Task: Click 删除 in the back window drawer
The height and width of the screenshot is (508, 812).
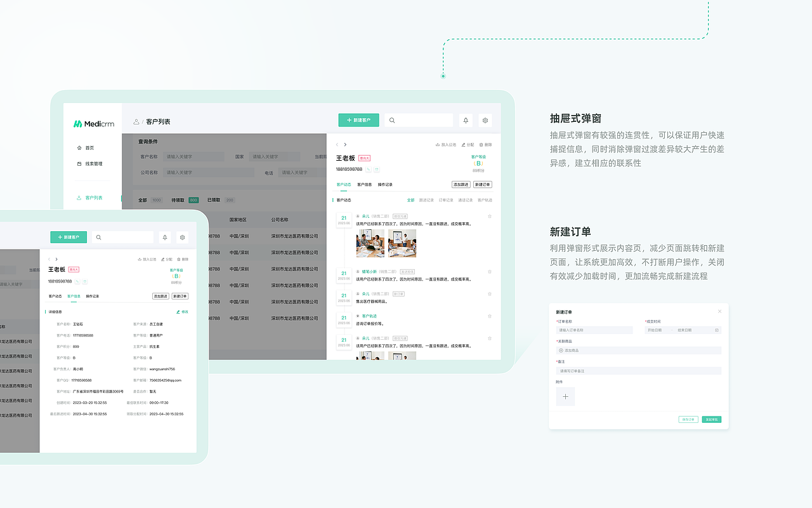Action: [x=485, y=145]
